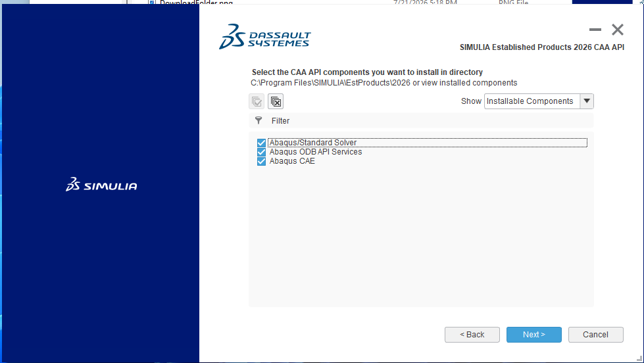
Task: Open the Show dropdown arrow
Action: click(x=587, y=101)
